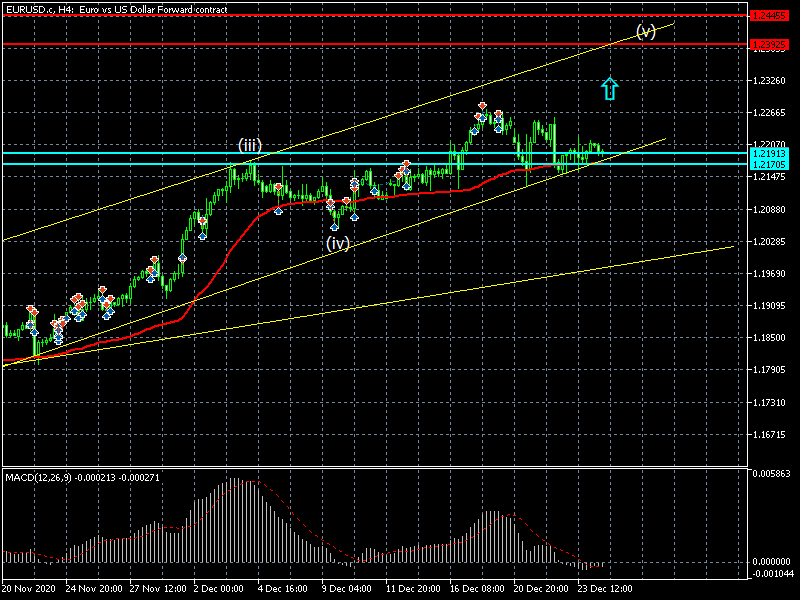Click the cyan up arrow marker

[610, 88]
